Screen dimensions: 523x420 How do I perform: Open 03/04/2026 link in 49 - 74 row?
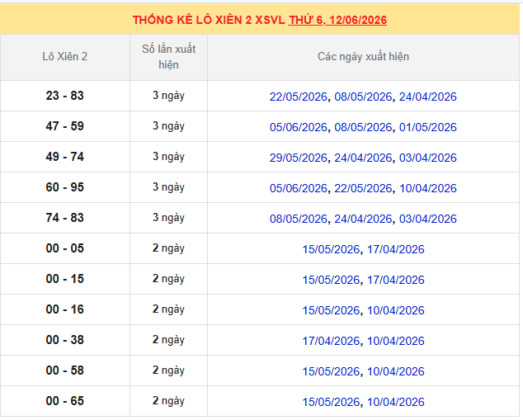point(428,158)
